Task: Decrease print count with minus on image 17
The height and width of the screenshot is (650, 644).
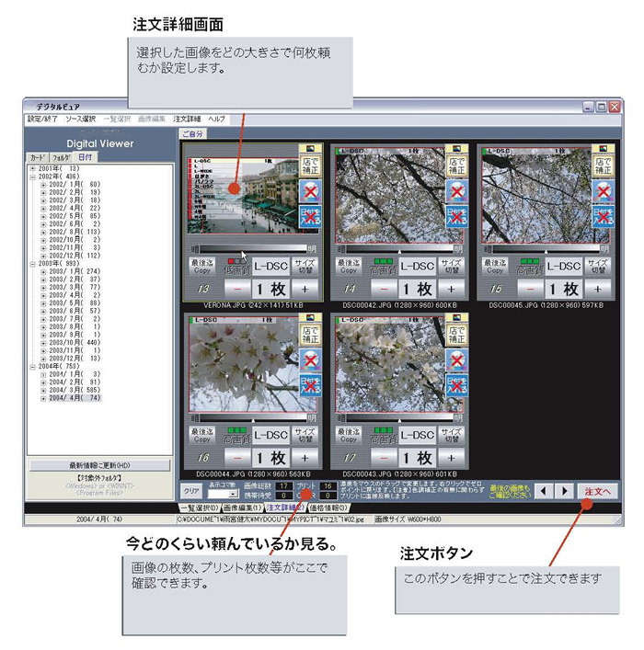Action: point(384,458)
